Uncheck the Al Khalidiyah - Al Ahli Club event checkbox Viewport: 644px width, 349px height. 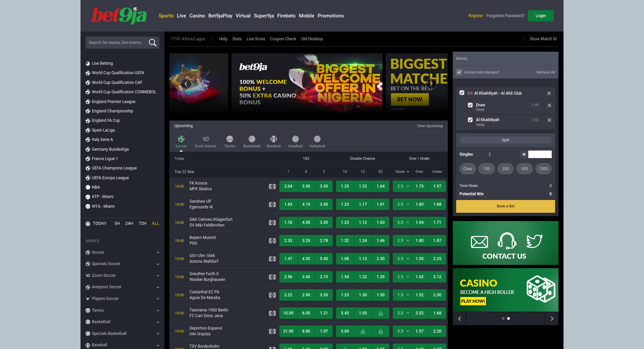pyautogui.click(x=462, y=93)
